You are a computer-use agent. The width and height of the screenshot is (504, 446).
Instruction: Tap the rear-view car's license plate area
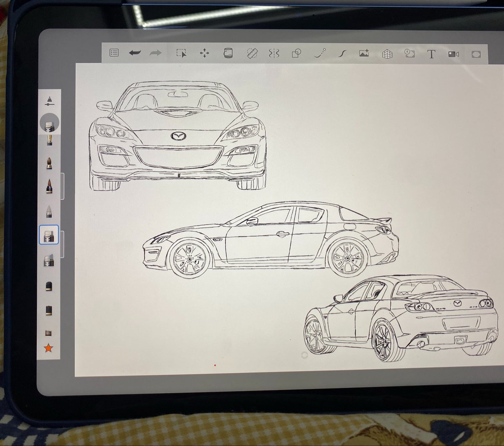pos(462,323)
